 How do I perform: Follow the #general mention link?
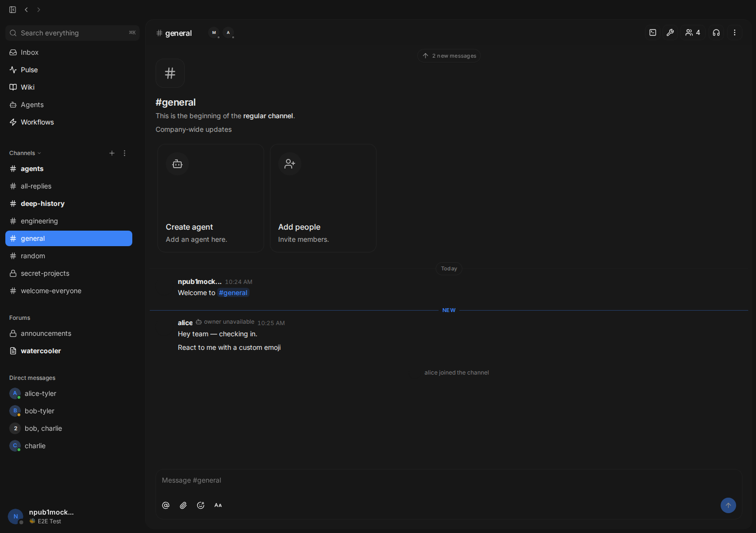[233, 293]
